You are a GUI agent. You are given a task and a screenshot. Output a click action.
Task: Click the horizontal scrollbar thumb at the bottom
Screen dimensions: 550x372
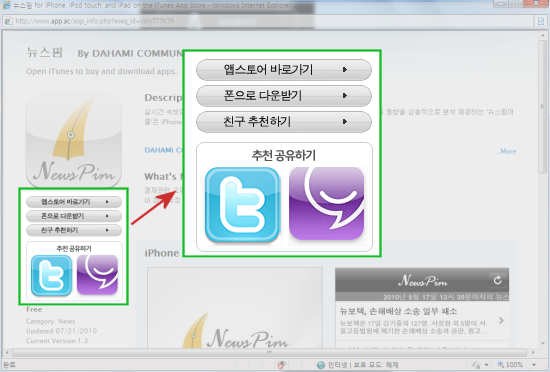coord(269,352)
